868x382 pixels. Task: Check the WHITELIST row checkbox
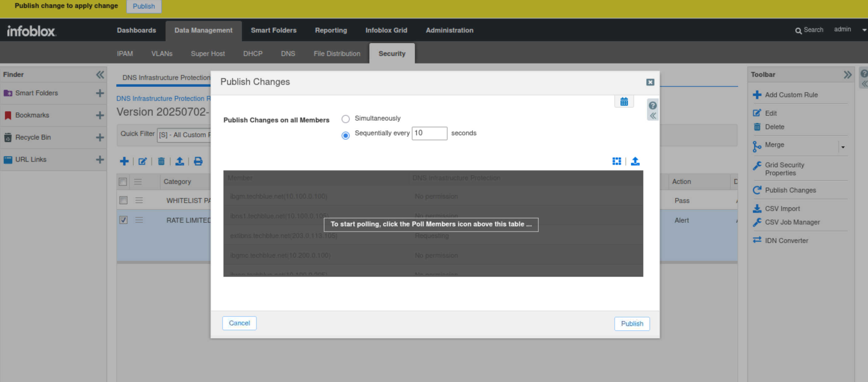[124, 200]
